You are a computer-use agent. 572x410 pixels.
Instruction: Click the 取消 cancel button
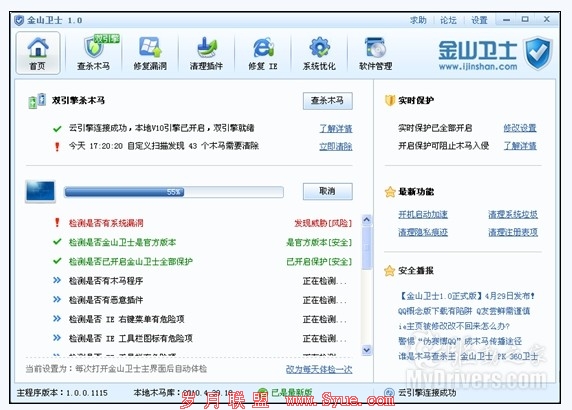tap(328, 191)
